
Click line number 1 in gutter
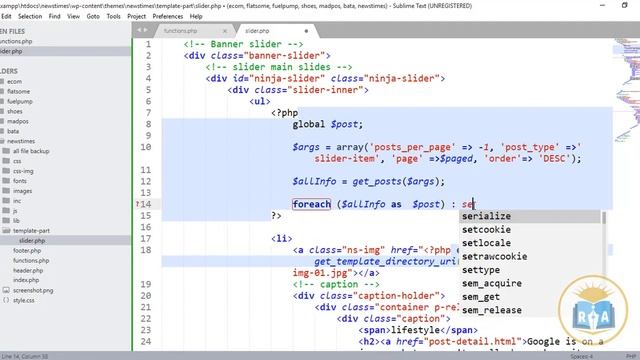click(148, 44)
